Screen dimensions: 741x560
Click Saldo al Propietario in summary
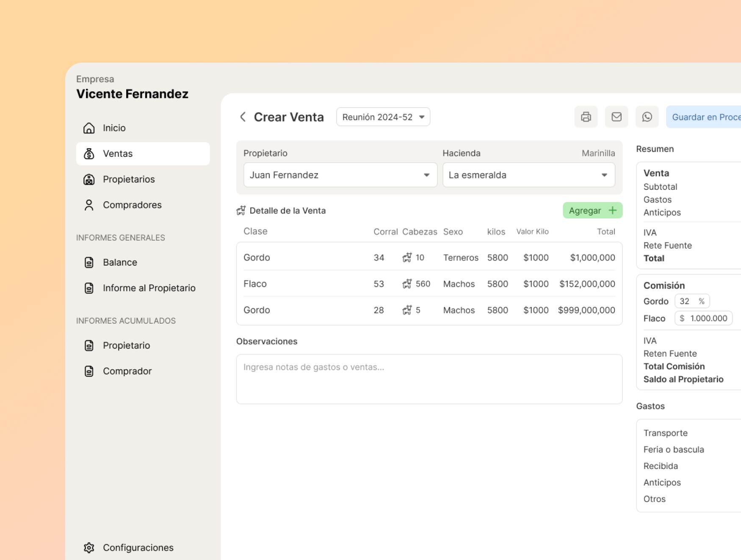click(x=683, y=379)
